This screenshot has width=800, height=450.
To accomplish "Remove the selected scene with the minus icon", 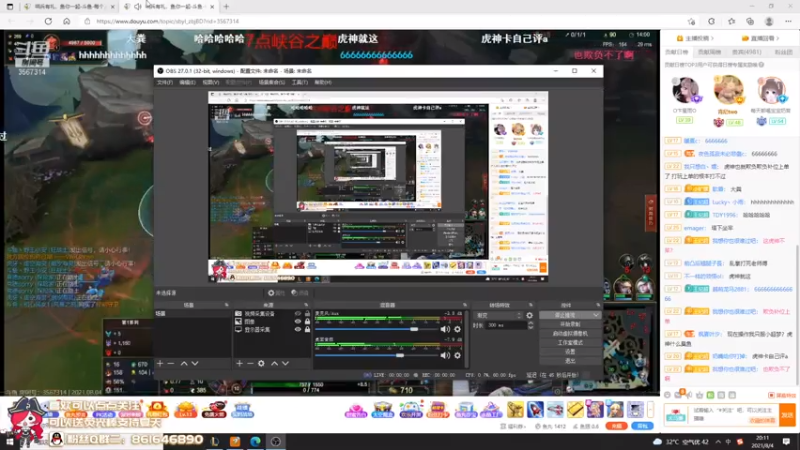I will click(171, 363).
